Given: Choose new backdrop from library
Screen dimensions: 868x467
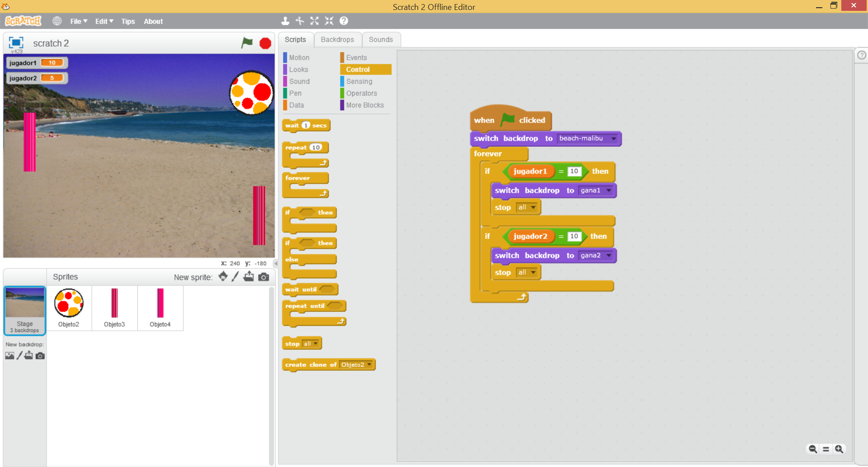Looking at the screenshot, I should [x=9, y=356].
